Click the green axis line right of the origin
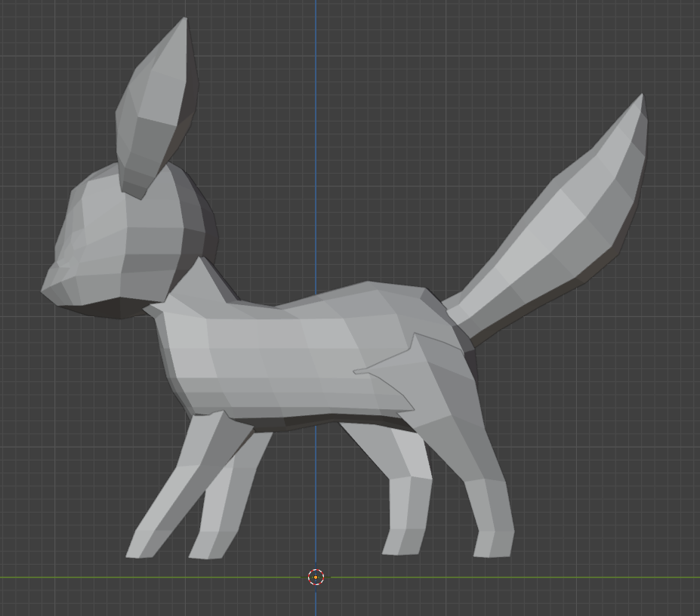 (x=529, y=577)
